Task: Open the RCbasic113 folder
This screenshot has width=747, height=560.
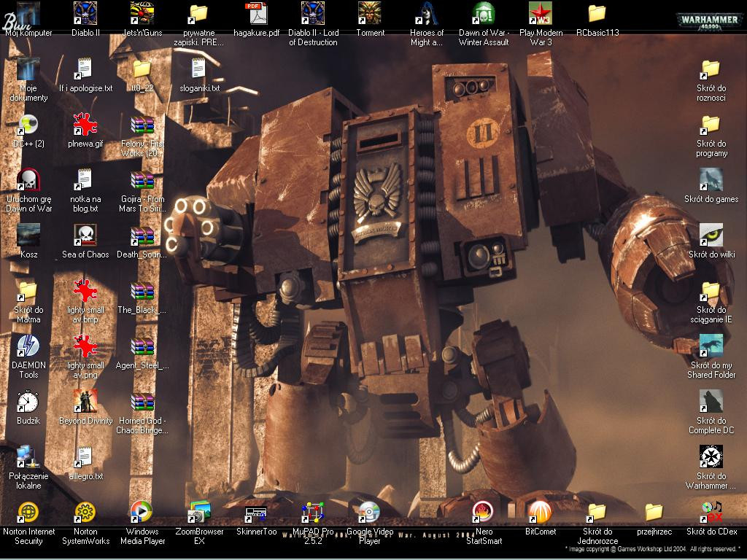Action: click(x=597, y=13)
